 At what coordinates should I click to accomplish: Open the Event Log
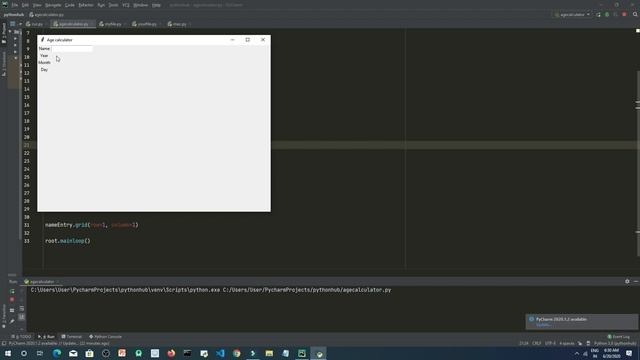pyautogui.click(x=618, y=337)
